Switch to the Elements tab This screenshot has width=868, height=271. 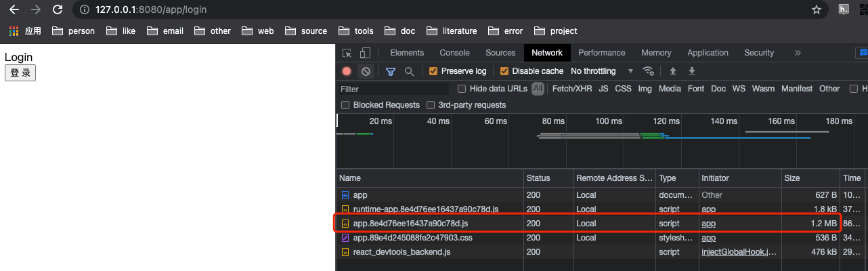407,53
